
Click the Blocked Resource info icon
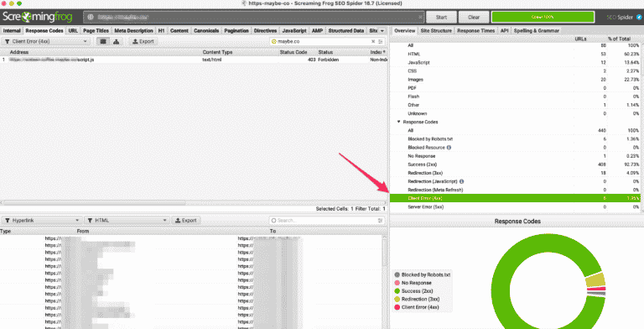[x=449, y=148]
